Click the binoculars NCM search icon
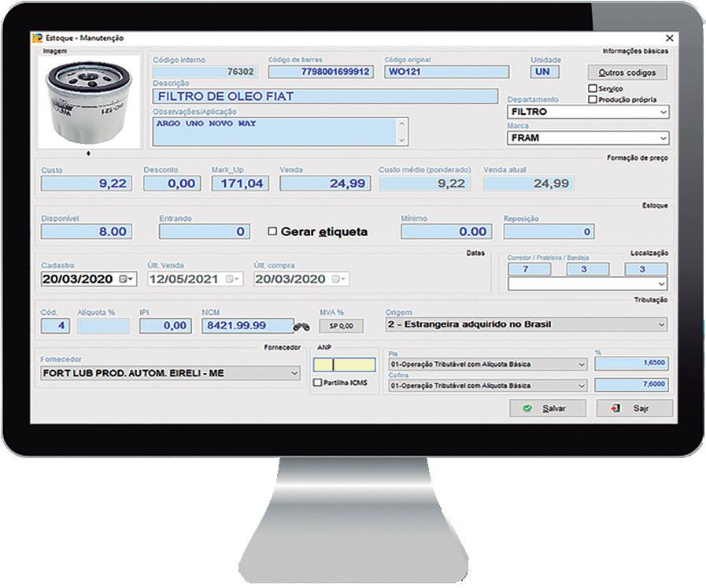The height and width of the screenshot is (588, 706). (301, 327)
